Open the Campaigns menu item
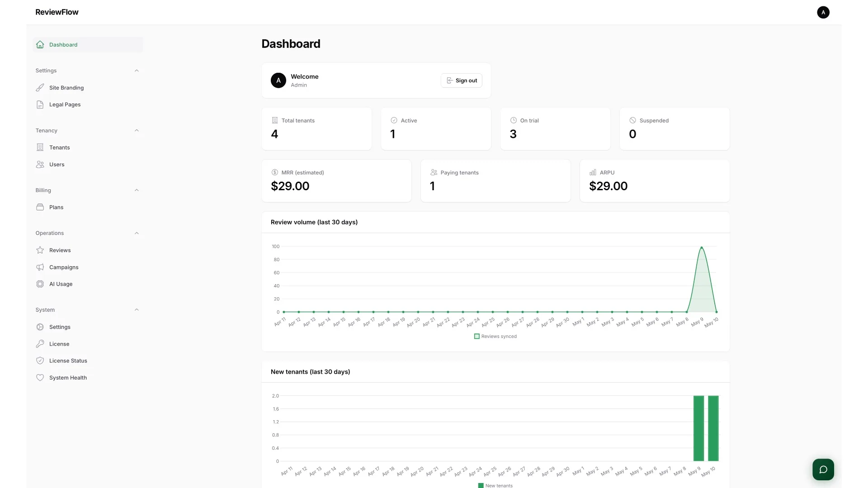 click(88, 267)
